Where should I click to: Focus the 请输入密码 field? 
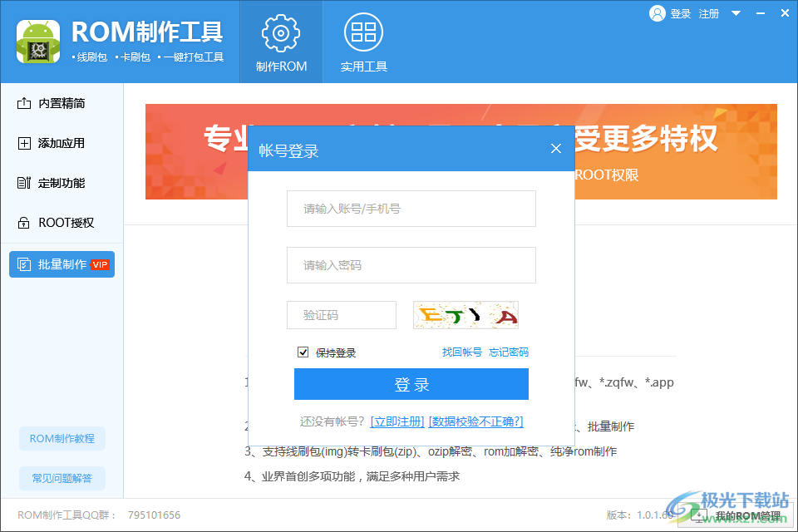[x=411, y=265]
